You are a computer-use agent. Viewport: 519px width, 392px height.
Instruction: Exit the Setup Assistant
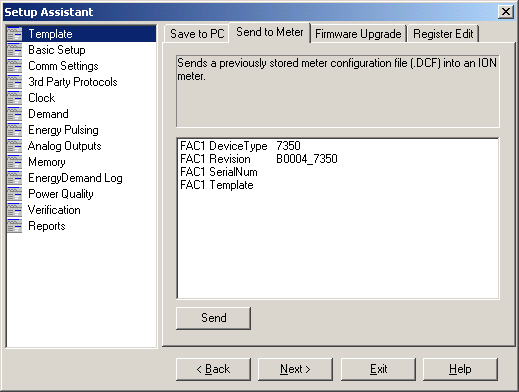[378, 369]
